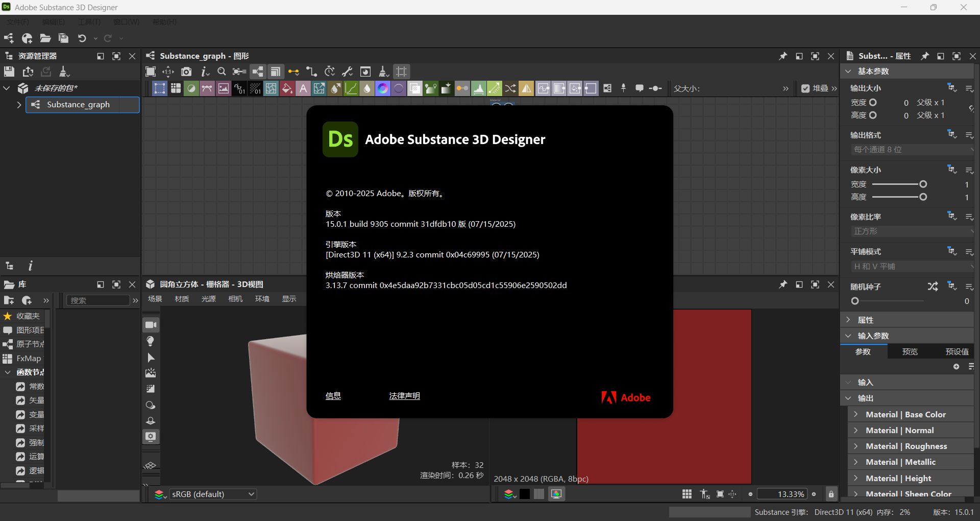980x521 pixels.
Task: Add a Bitmap node icon
Action: click(224, 89)
